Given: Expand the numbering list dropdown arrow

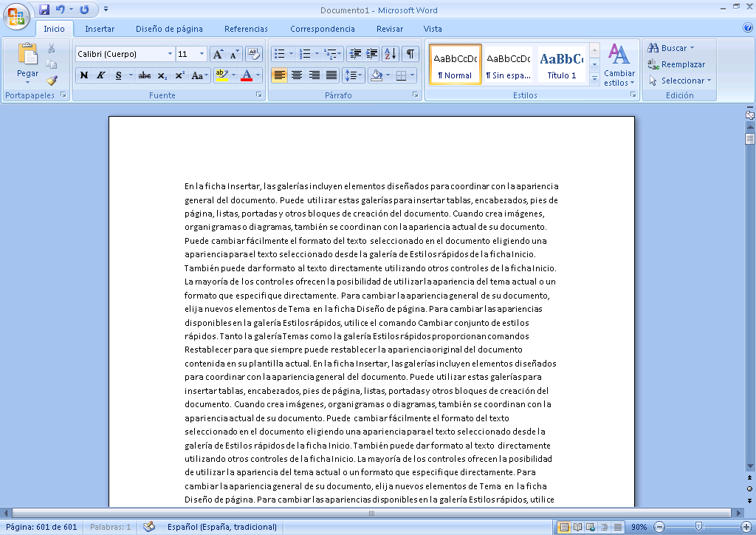Looking at the screenshot, I should click(x=317, y=54).
